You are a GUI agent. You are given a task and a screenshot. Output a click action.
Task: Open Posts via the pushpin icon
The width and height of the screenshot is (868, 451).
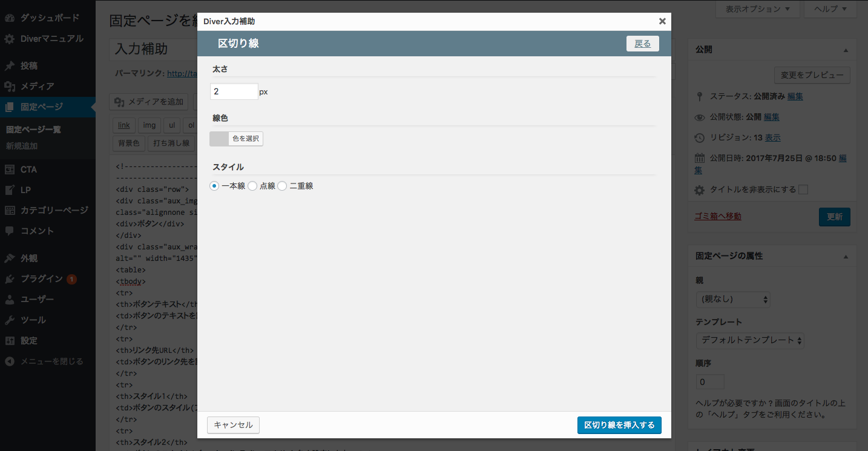pos(10,65)
